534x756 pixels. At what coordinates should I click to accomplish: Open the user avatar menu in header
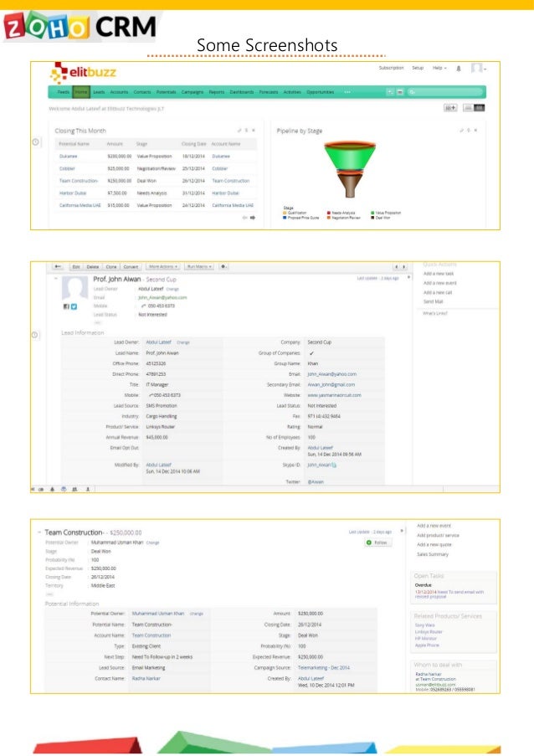(478, 68)
